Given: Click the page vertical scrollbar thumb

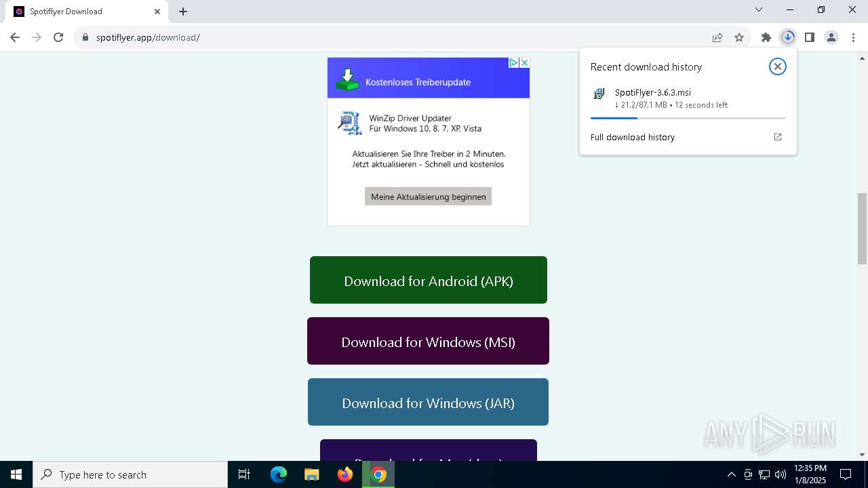Looking at the screenshot, I should point(863,228).
